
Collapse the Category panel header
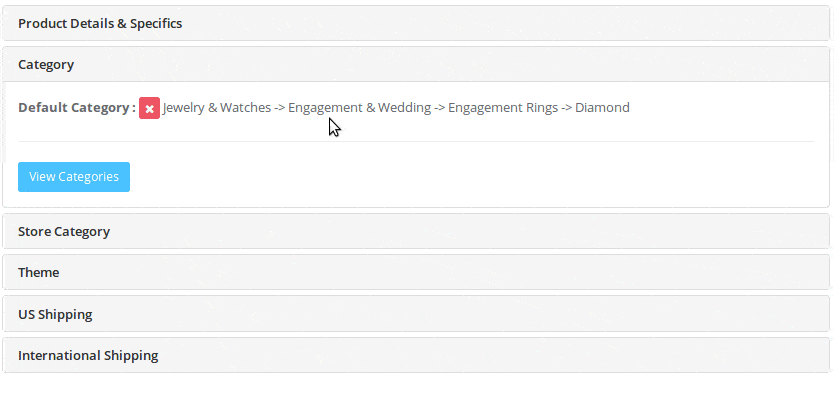pos(46,64)
